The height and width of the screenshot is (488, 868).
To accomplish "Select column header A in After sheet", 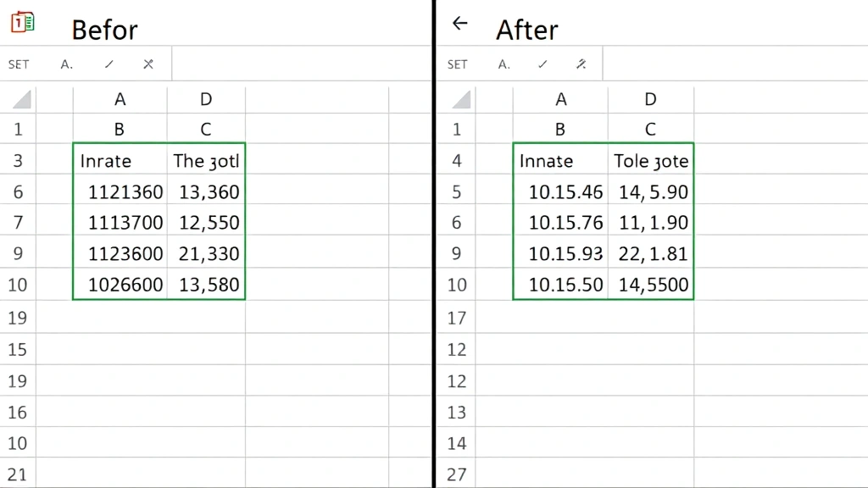I will point(560,100).
